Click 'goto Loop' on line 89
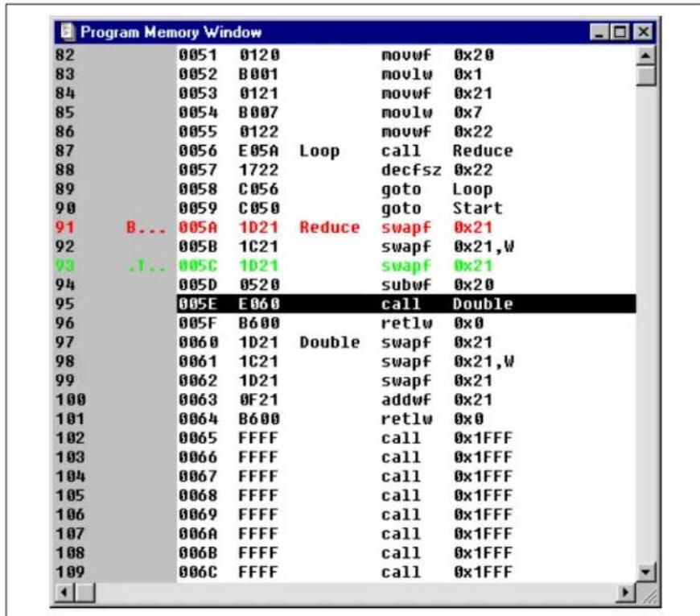Image resolution: width=700 pixels, height=616 pixels. coord(437,189)
